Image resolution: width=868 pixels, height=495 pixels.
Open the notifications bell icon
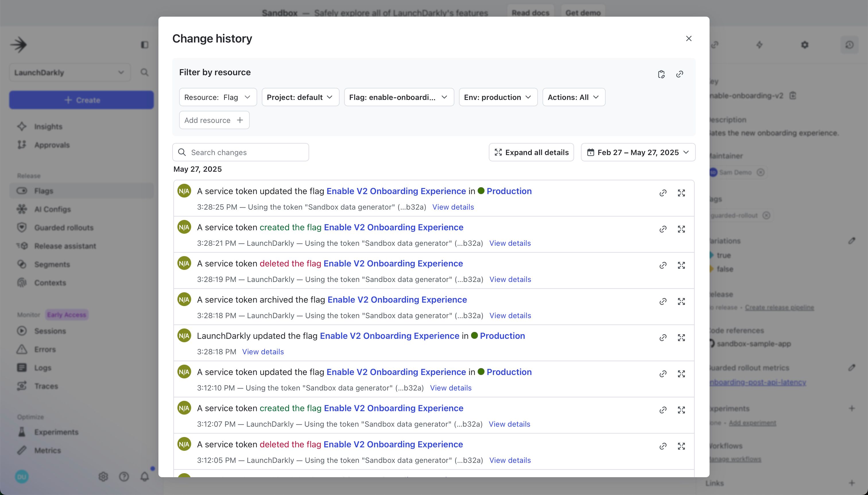pyautogui.click(x=145, y=477)
